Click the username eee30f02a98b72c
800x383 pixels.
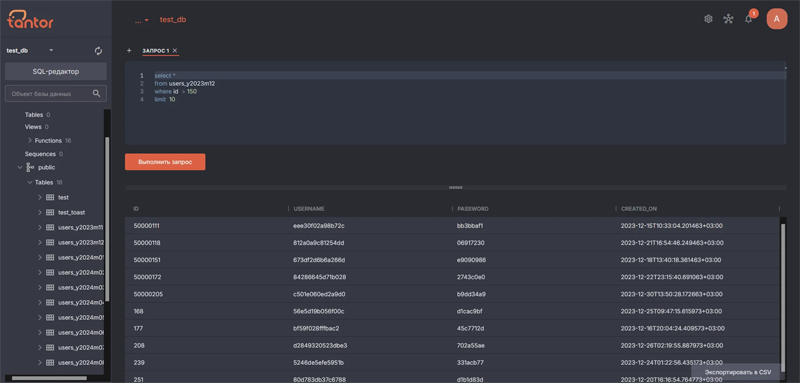319,225
